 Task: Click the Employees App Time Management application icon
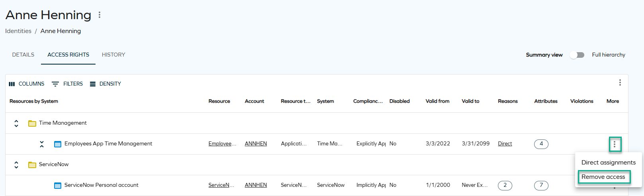[58, 144]
